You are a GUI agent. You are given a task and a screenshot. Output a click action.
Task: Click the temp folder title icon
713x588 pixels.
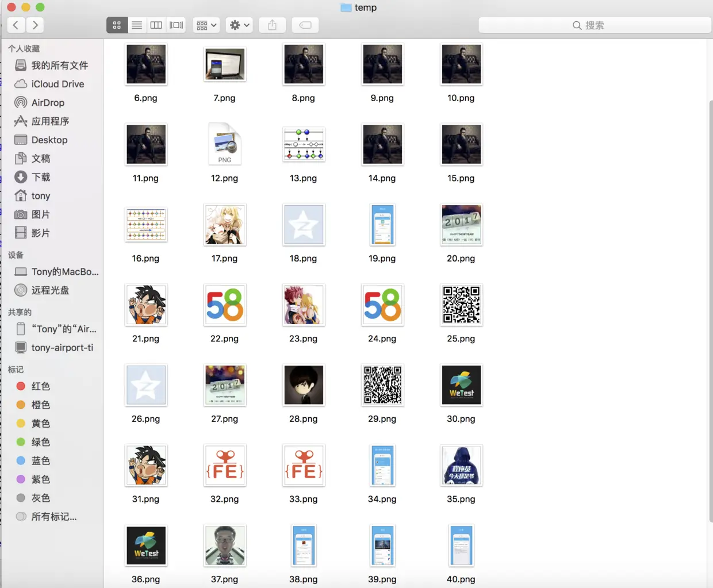coord(346,7)
